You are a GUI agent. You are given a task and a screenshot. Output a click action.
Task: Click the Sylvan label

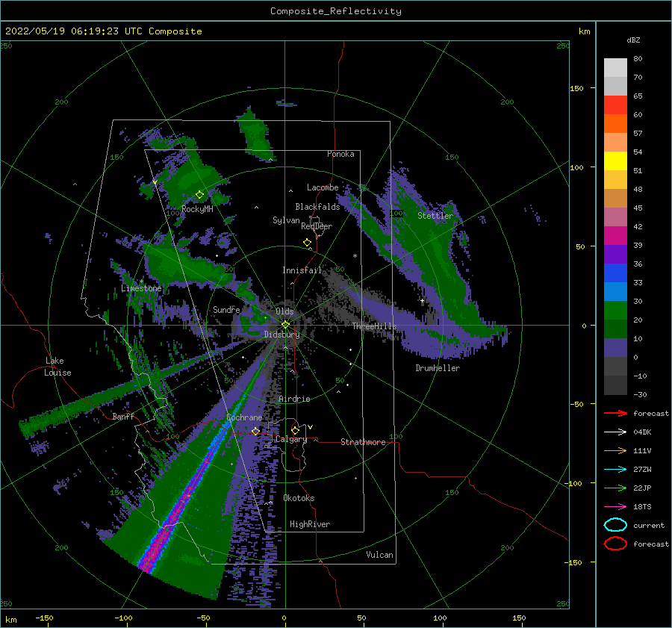tap(286, 220)
